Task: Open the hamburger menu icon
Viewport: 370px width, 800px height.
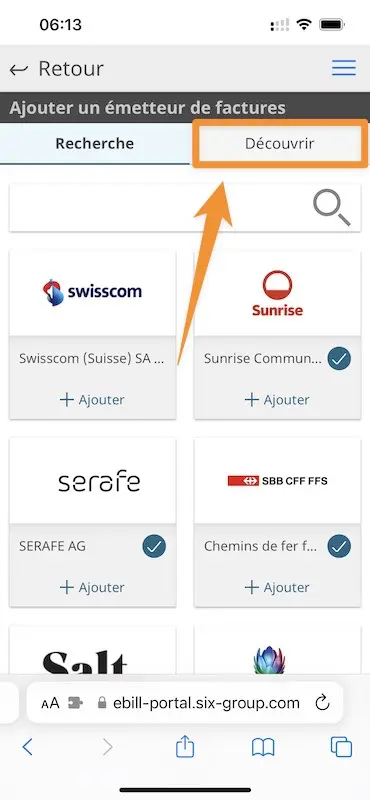Action: [343, 68]
